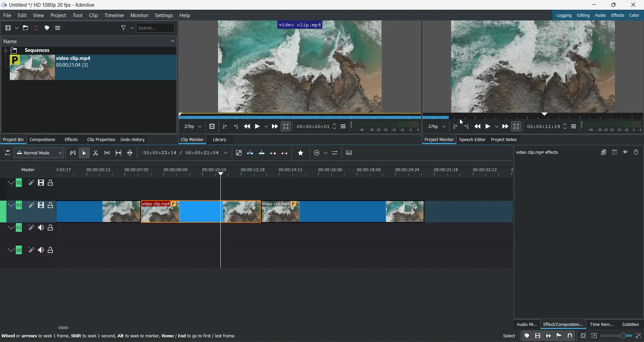Open clip monitor 270p resolution dropdown
This screenshot has width=644, height=342.
193,127
